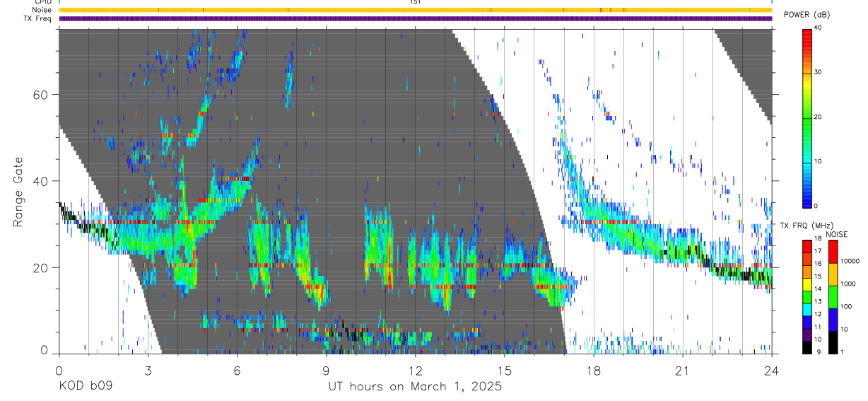Click the "POWER (dB)" legend title
This screenshot has width=868, height=401.
click(806, 15)
